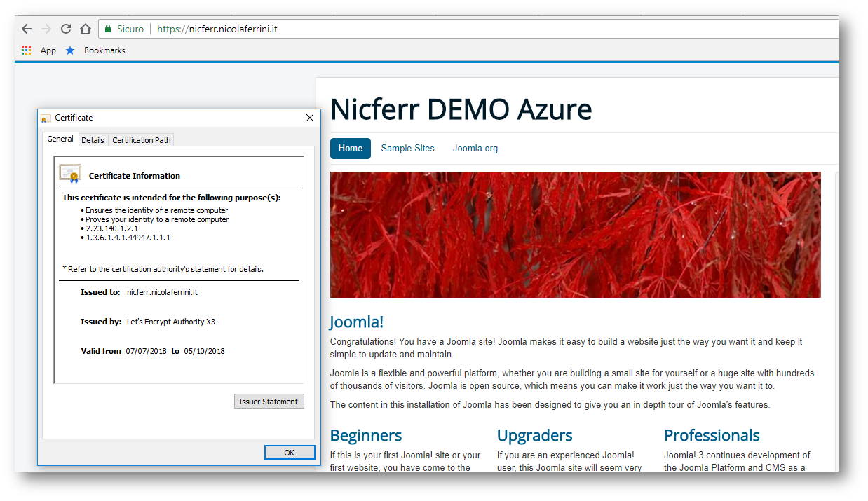Click 'Proves your identity to a remote computer'

click(157, 219)
